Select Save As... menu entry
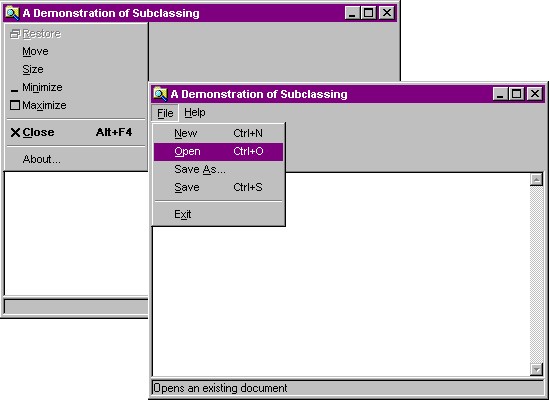This screenshot has height=410, width=550. (218, 169)
